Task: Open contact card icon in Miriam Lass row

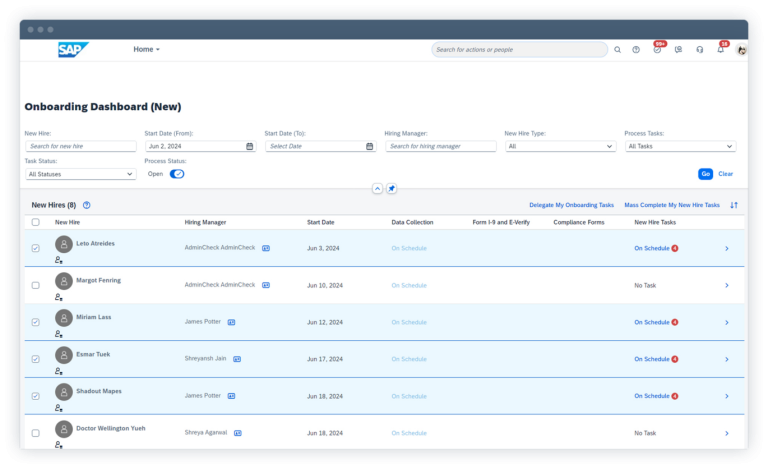Action: [231, 322]
